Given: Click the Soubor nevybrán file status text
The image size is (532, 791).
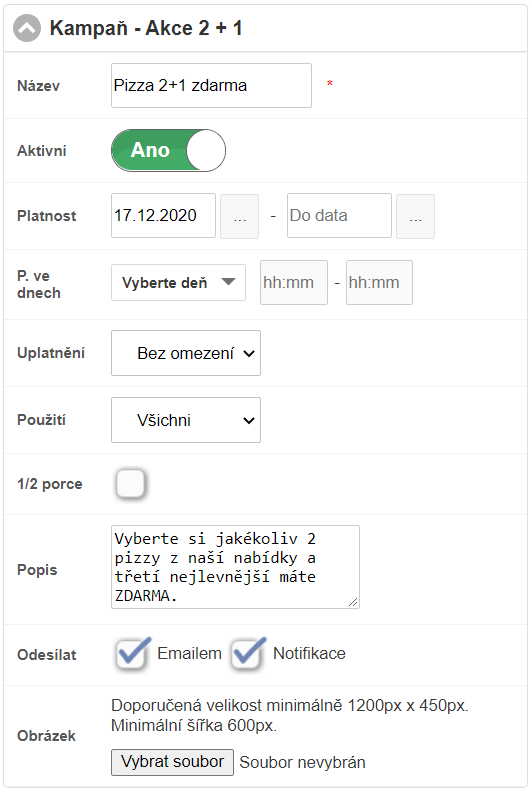Looking at the screenshot, I should point(303,763).
